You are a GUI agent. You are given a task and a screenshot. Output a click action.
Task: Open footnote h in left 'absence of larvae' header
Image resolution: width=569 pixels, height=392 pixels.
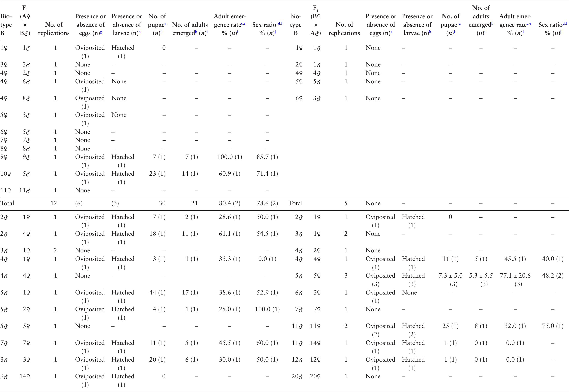tap(140, 32)
